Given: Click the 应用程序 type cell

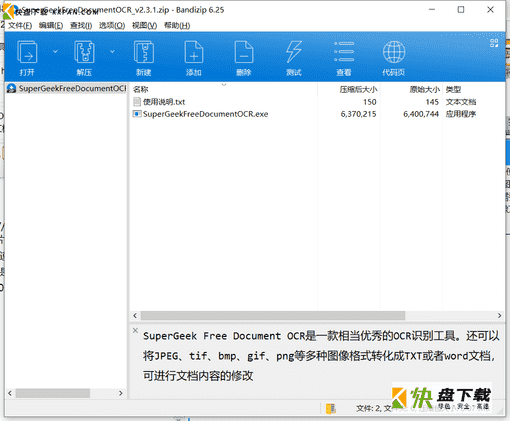Looking at the screenshot, I should [461, 114].
